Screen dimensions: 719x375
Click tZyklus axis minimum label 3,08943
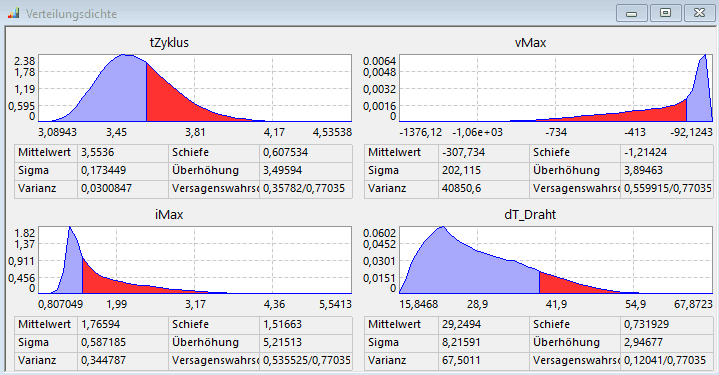(57, 132)
